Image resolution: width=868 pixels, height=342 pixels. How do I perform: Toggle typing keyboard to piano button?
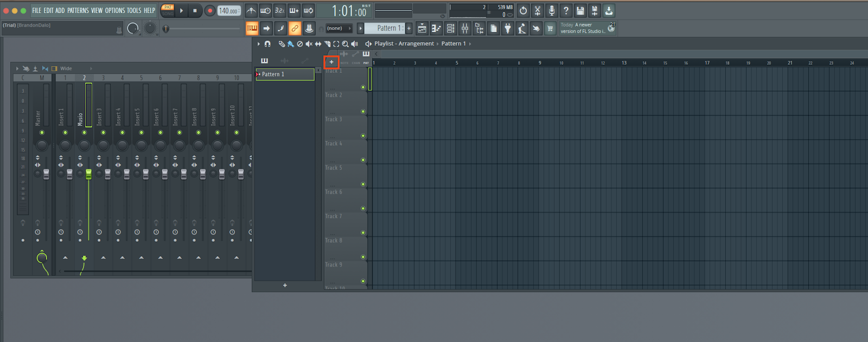[252, 28]
